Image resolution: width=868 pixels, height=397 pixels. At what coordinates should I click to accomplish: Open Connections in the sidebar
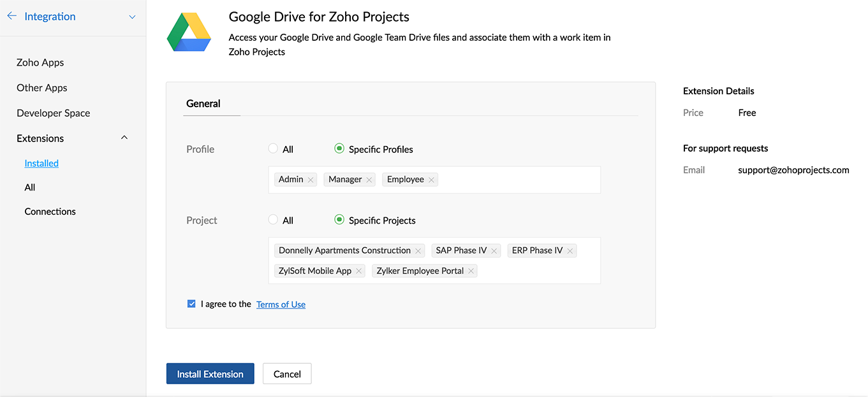[x=50, y=212]
